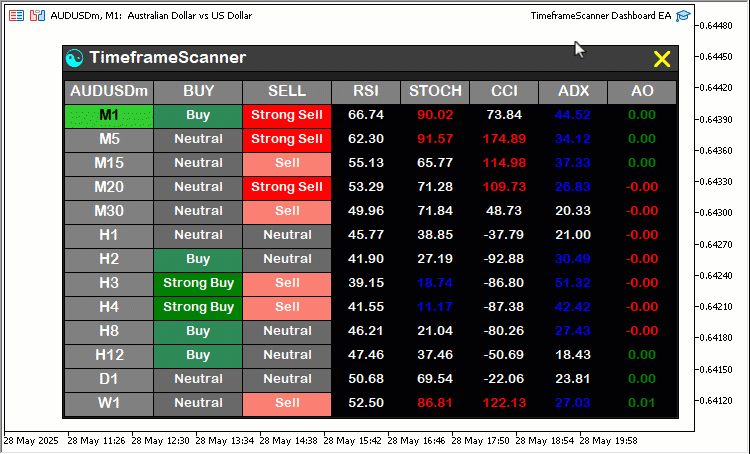Click the H1 Neutral cell in SELL column
This screenshot has height=454, width=750.
point(287,236)
